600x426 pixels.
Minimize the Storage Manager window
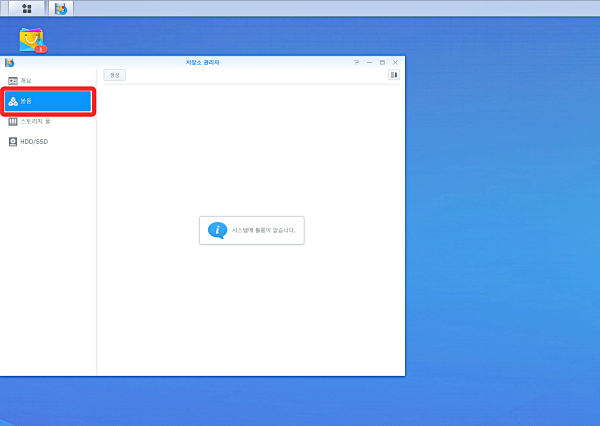coord(369,62)
